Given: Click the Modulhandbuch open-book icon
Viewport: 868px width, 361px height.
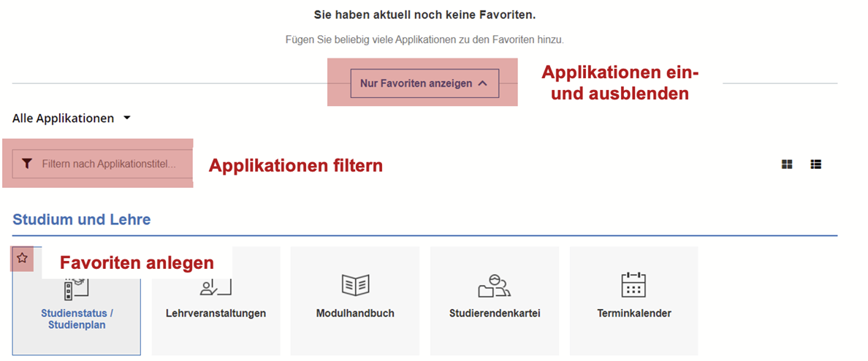Looking at the screenshot, I should tap(355, 285).
